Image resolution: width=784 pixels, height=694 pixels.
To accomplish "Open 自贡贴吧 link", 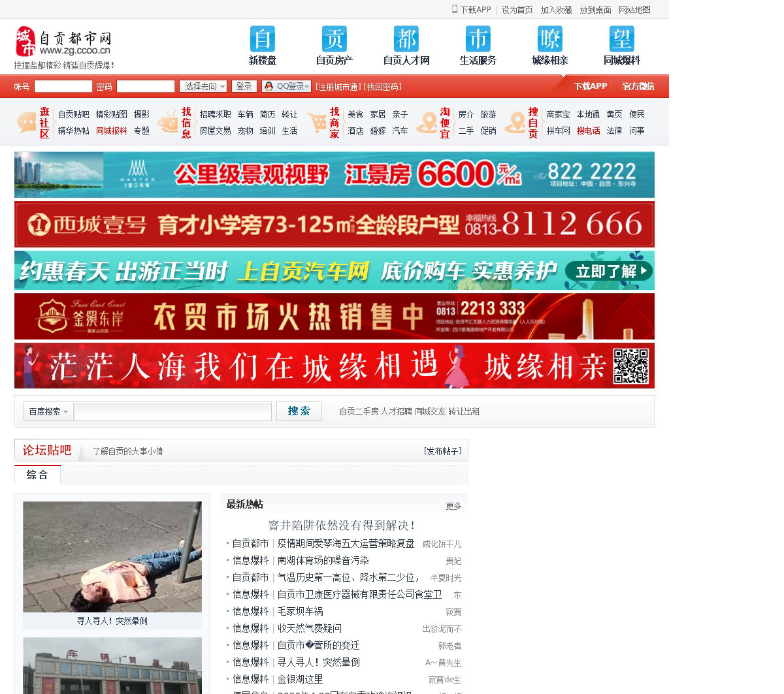I will point(73,114).
